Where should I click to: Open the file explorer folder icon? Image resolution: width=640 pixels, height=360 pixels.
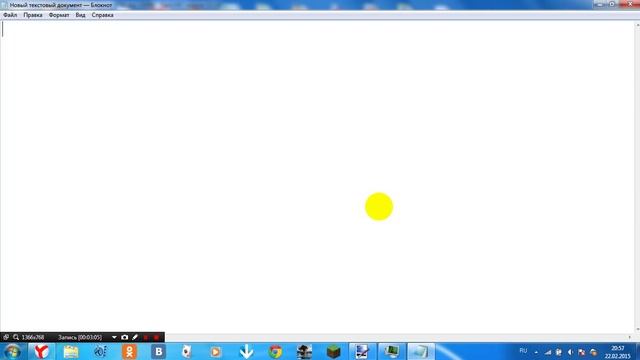pyautogui.click(x=71, y=351)
